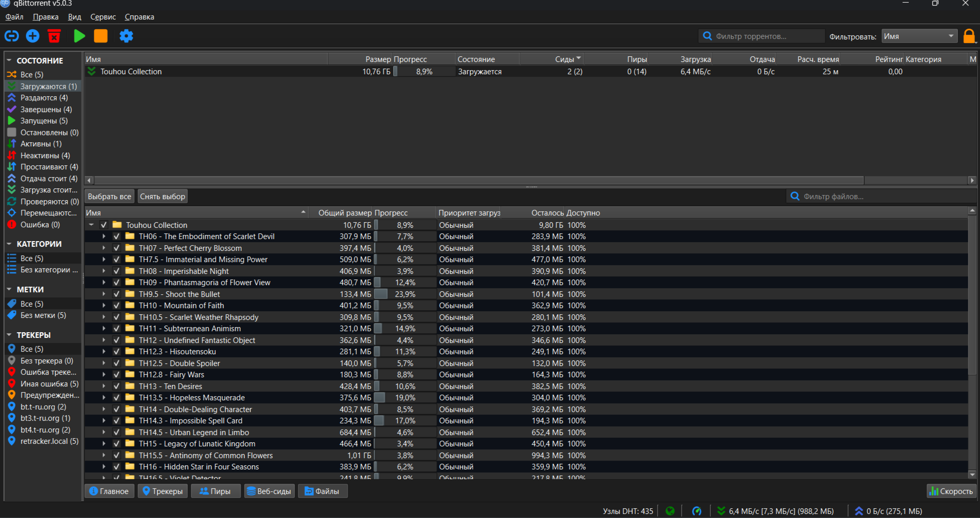Open the Фильтровать Имя dropdown
Viewport: 980px width, 518px height.
pyautogui.click(x=920, y=36)
